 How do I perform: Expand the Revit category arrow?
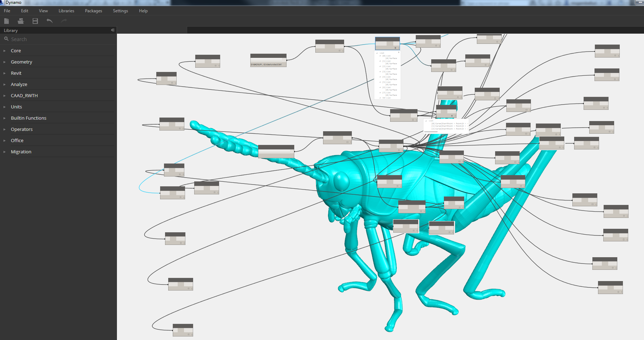(x=5, y=73)
